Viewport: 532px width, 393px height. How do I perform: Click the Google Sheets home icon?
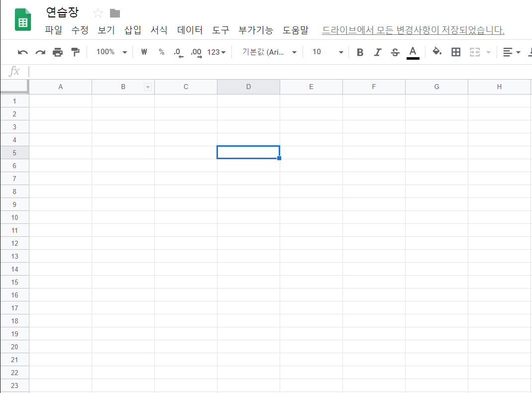click(23, 20)
